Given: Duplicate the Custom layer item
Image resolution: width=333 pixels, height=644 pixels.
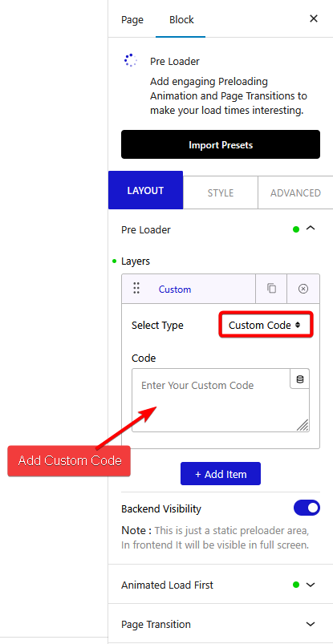Looking at the screenshot, I should click(271, 289).
